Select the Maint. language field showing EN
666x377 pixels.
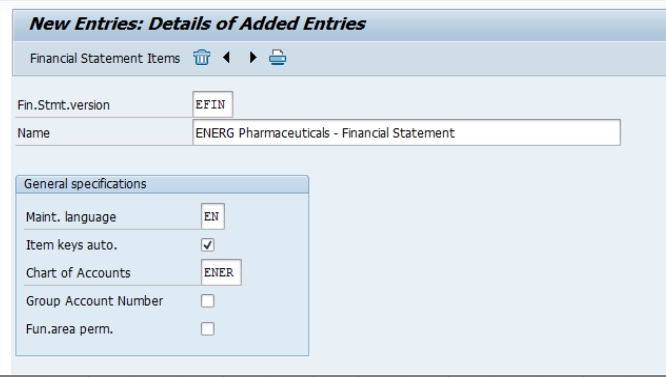tap(213, 217)
